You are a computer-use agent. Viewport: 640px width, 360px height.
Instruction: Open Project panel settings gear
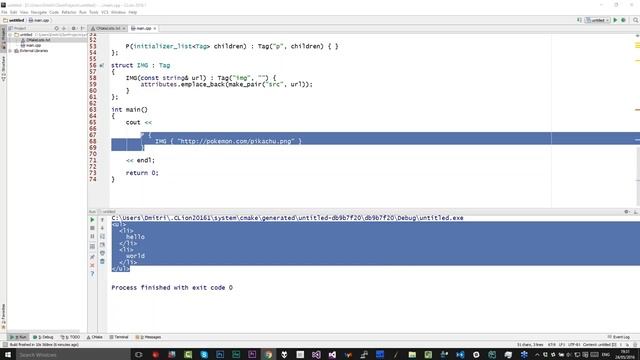(x=73, y=28)
